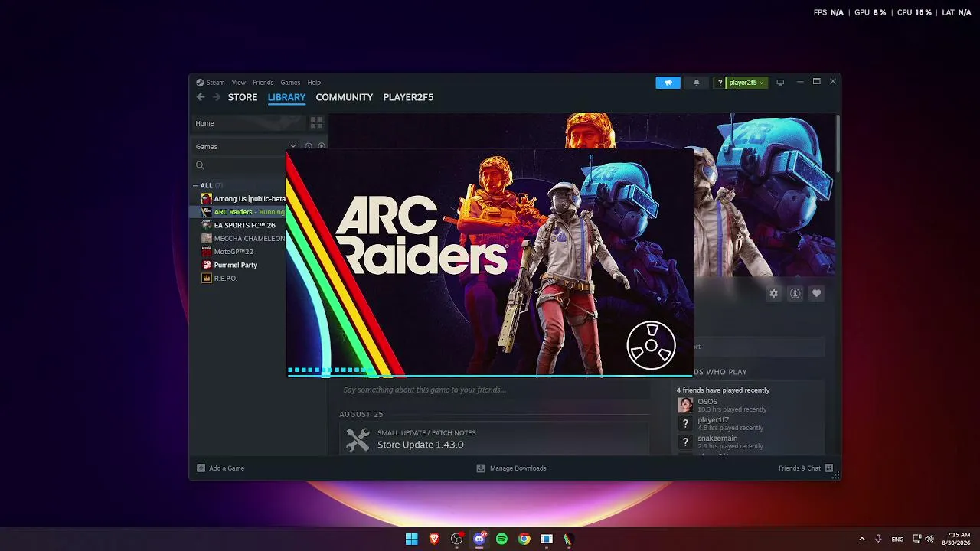Image resolution: width=980 pixels, height=551 pixels.
Task: Click the 'Say something about this game' field
Action: (495, 390)
